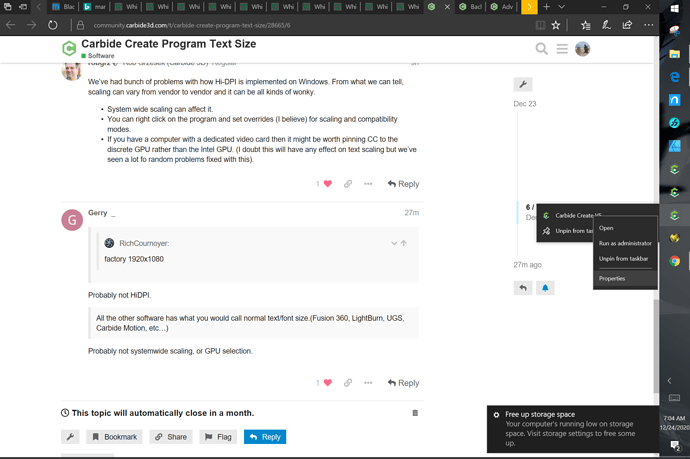Jump to 27m ago on the timeline

[x=527, y=264]
